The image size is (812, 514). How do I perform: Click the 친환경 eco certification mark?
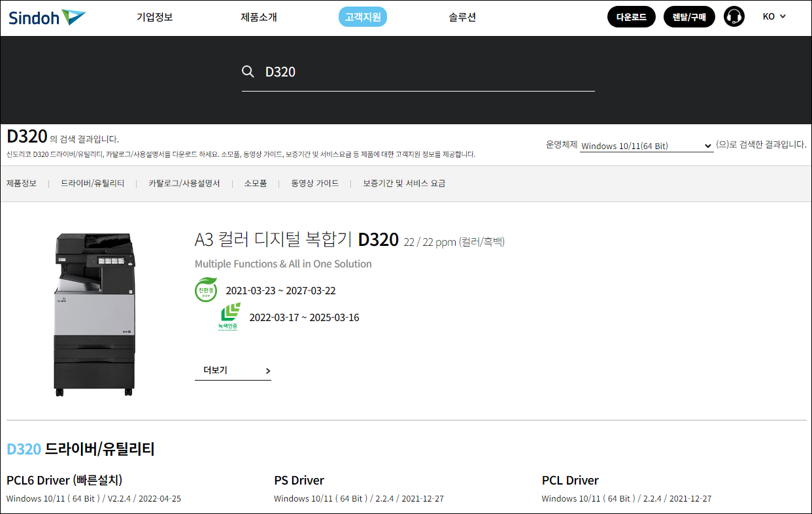(x=206, y=290)
